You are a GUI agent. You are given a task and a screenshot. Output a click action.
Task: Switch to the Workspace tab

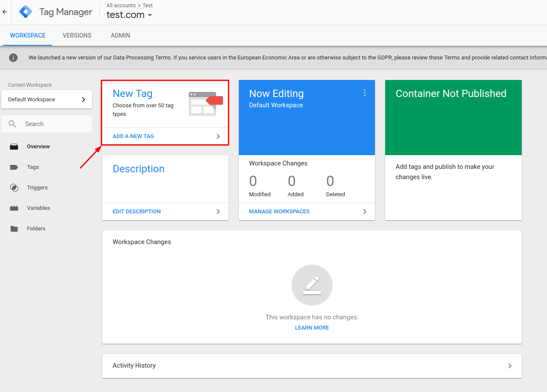pyautogui.click(x=28, y=35)
